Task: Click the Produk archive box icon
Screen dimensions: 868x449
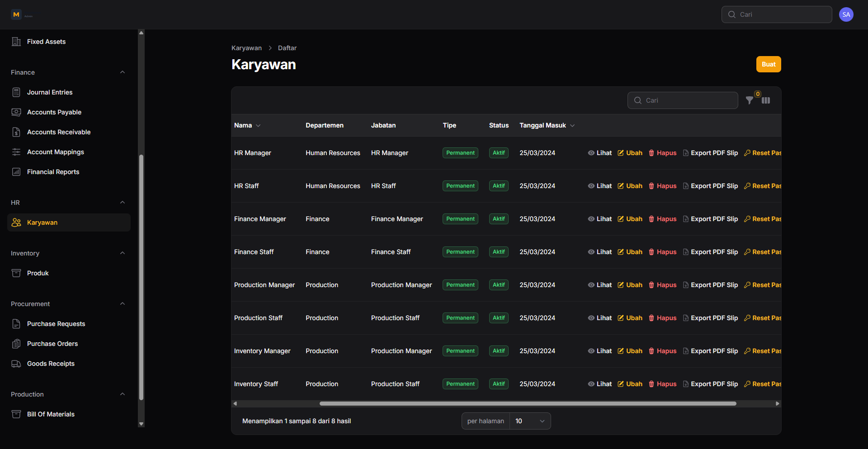Action: [16, 273]
